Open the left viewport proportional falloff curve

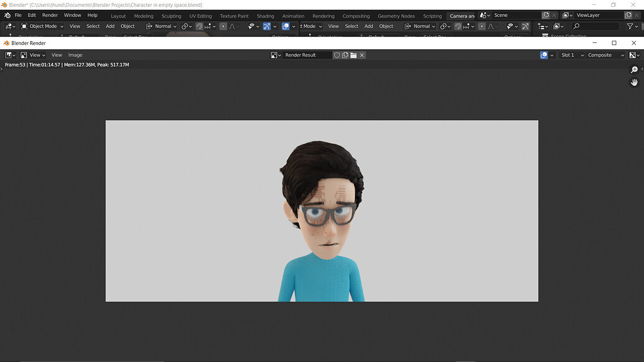pos(234,26)
